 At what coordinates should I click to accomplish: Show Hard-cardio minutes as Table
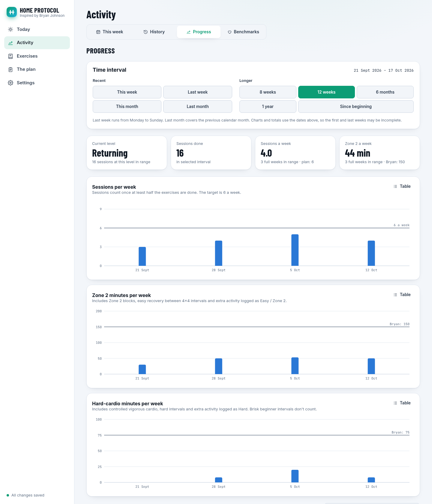coord(402,403)
